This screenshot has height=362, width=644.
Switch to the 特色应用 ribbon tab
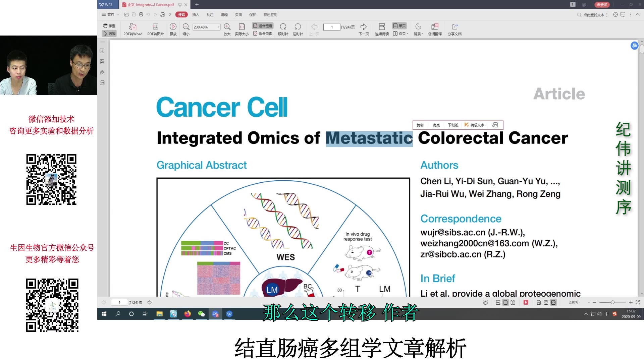pos(270,14)
